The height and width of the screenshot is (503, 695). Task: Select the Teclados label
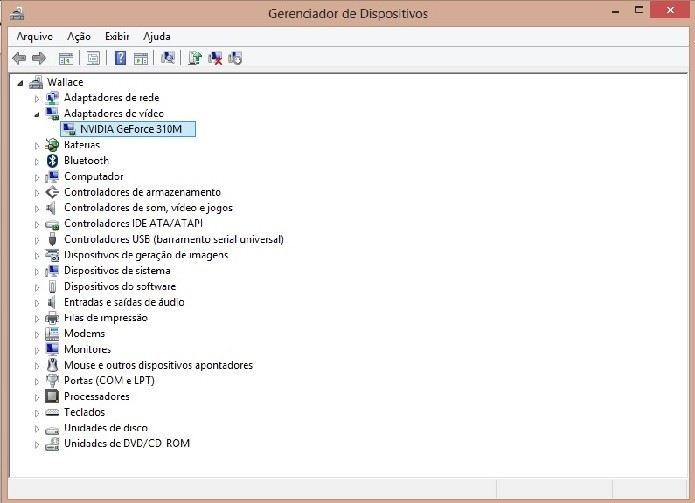pyautogui.click(x=84, y=412)
